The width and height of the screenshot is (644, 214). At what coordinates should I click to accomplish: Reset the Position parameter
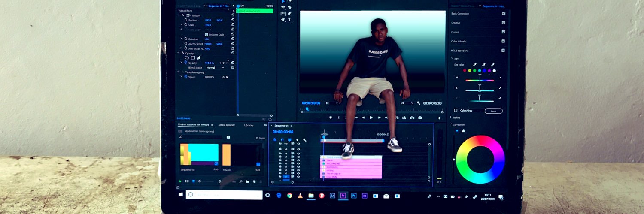pyautogui.click(x=233, y=20)
